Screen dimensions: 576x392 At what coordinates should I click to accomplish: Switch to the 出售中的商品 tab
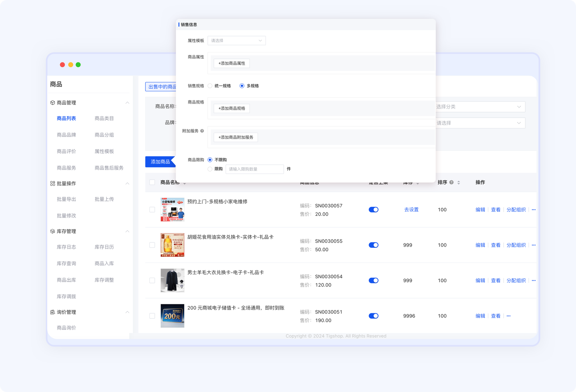161,87
